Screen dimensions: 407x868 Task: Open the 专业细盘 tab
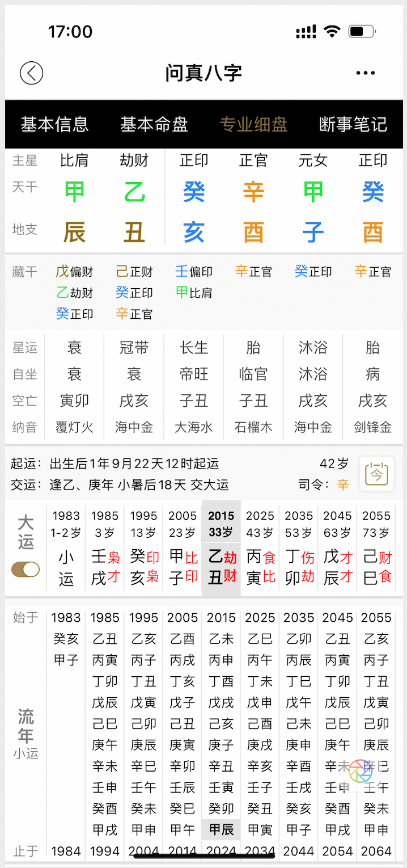tap(253, 124)
